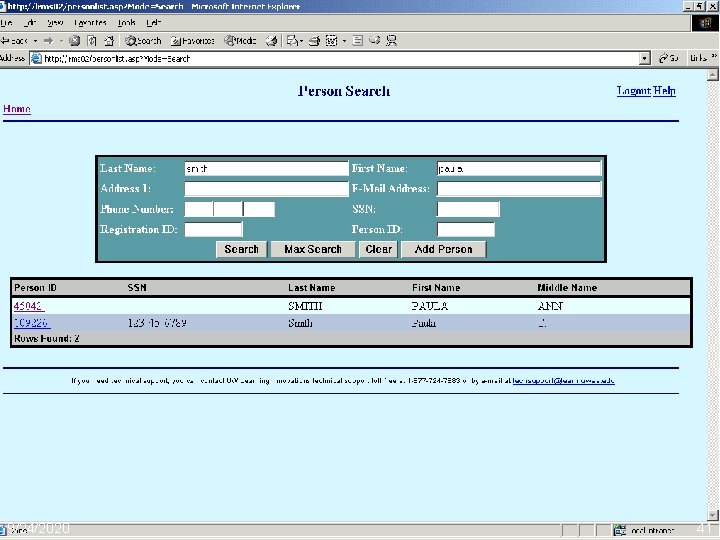
Task: Click the Phone Number last box
Action: [x=259, y=209]
